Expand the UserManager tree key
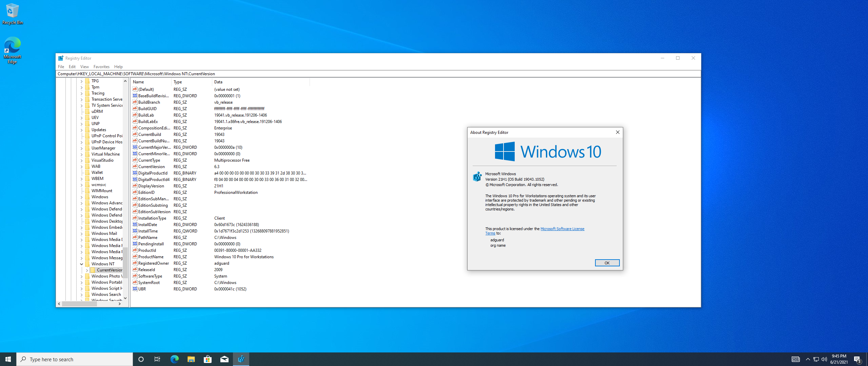Image resolution: width=868 pixels, height=366 pixels. [x=82, y=148]
